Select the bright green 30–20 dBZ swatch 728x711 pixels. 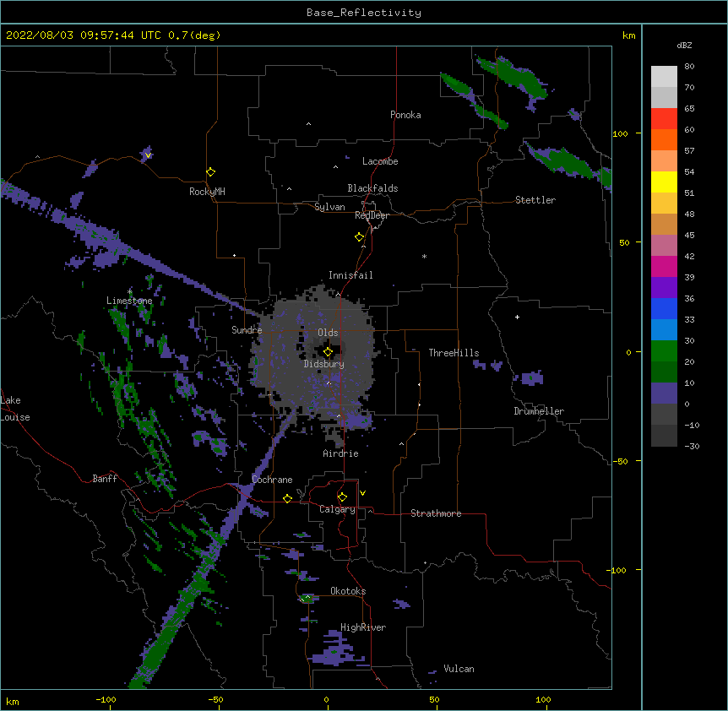point(664,351)
